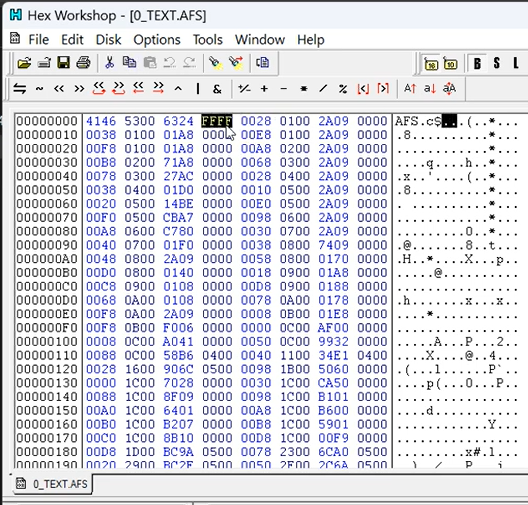Click the Close file icon beside Open
Image resolution: width=528 pixels, height=505 pixels.
(x=44, y=63)
